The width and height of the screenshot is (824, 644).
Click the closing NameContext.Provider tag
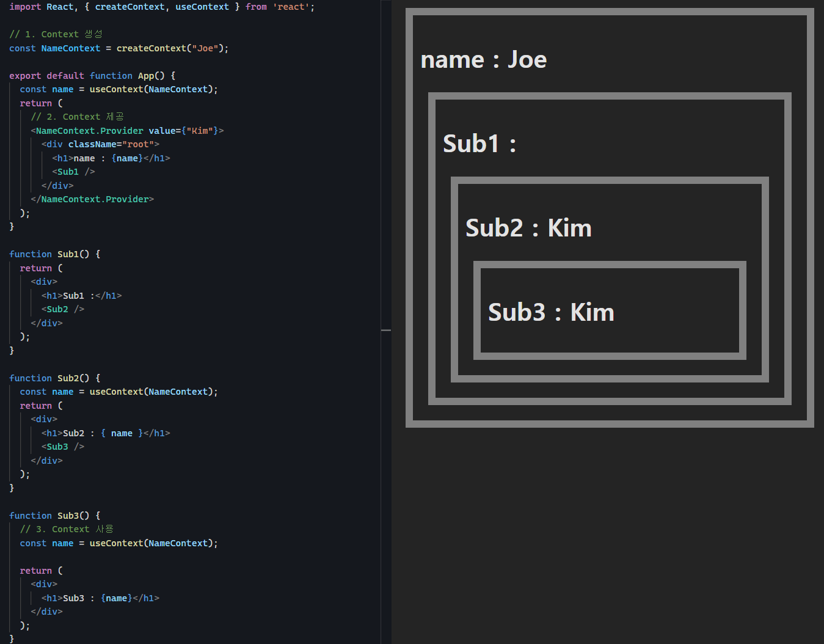(x=92, y=199)
